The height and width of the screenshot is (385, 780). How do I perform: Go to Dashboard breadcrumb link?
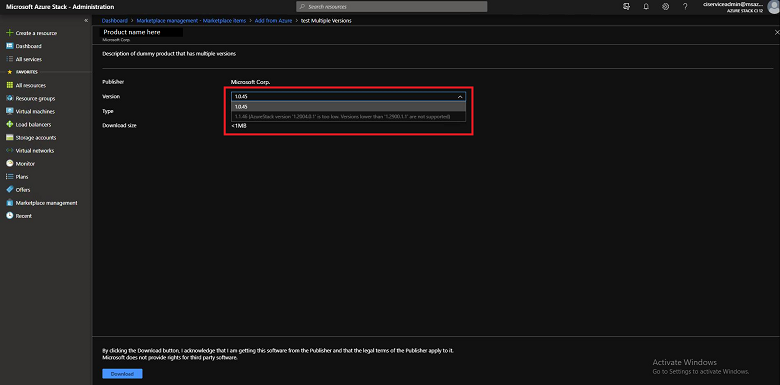pyautogui.click(x=114, y=20)
